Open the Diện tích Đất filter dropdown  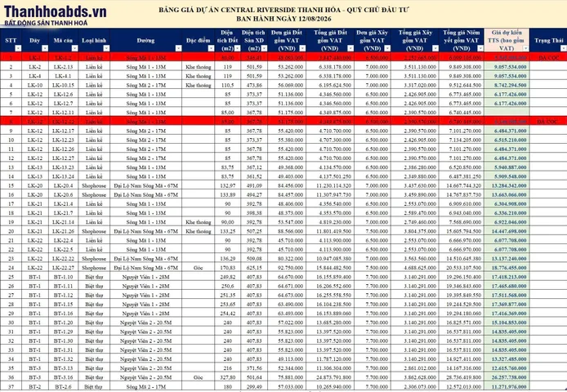pyautogui.click(x=237, y=48)
